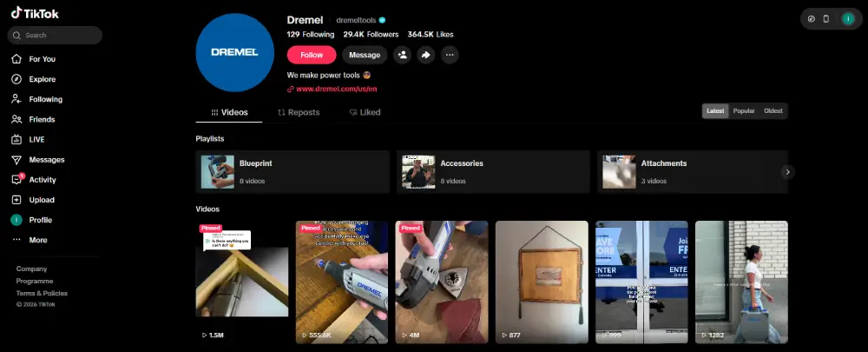Image resolution: width=868 pixels, height=352 pixels.
Task: Play the framed picture video with 877 views
Action: [542, 282]
